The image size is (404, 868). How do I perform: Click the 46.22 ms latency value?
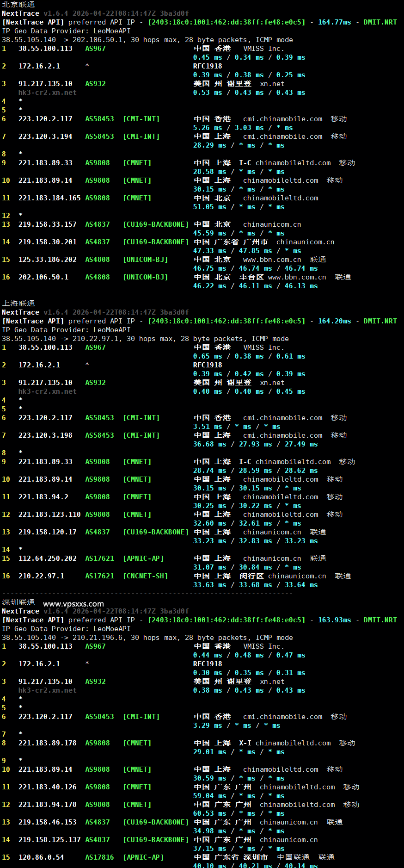click(210, 286)
